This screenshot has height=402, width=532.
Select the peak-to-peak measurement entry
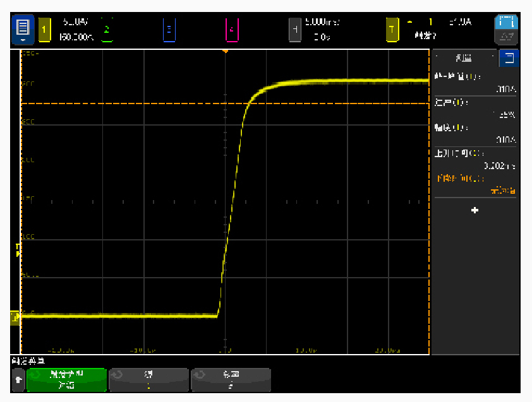(475, 83)
